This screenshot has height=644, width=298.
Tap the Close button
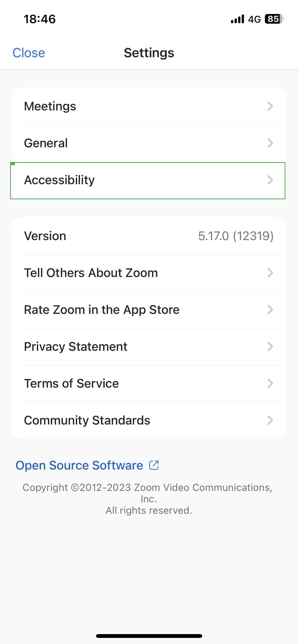click(x=29, y=53)
